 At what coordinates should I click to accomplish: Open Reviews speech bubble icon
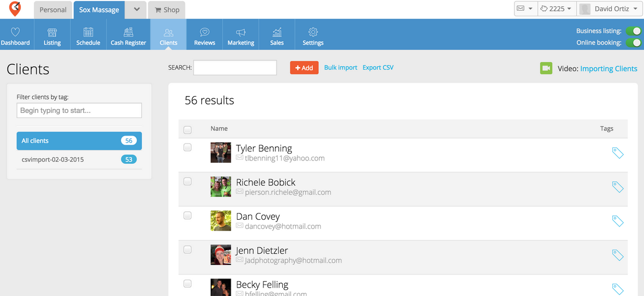click(x=205, y=33)
